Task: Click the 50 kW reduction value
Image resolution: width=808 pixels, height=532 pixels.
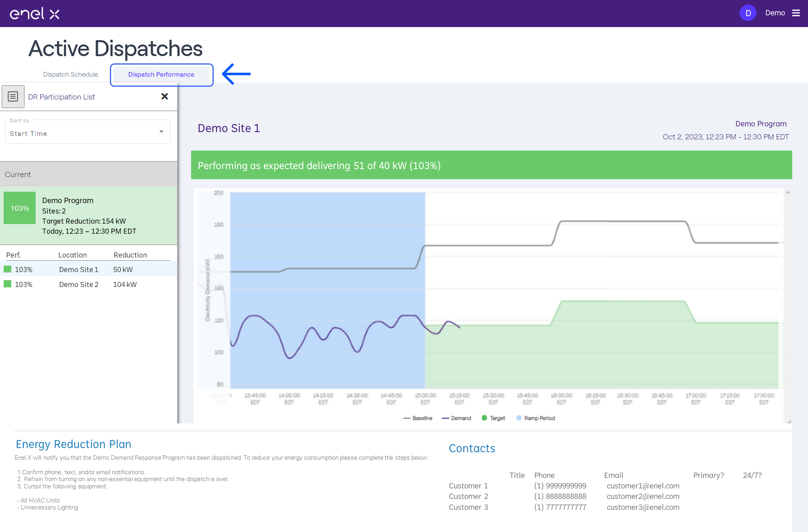Action: (x=123, y=269)
